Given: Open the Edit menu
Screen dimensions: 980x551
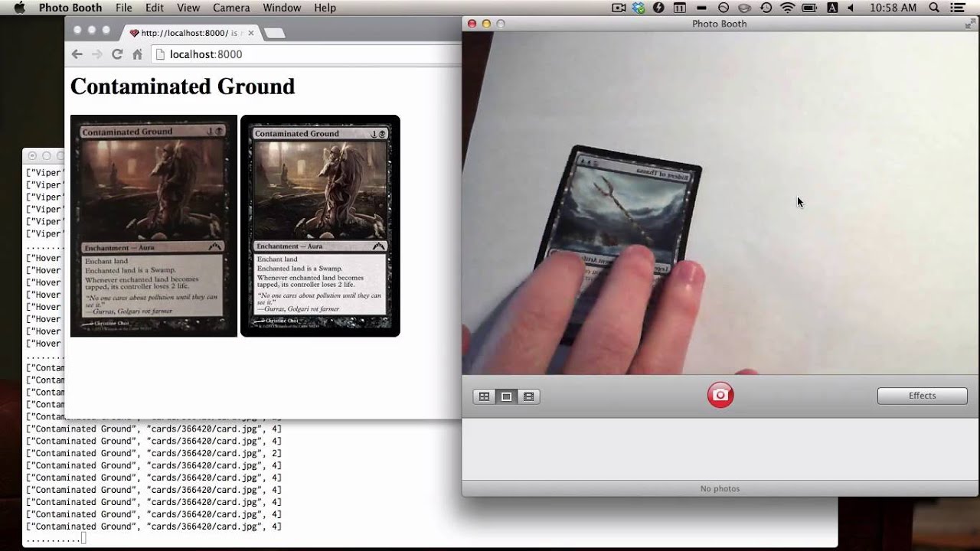Looking at the screenshot, I should [x=155, y=8].
